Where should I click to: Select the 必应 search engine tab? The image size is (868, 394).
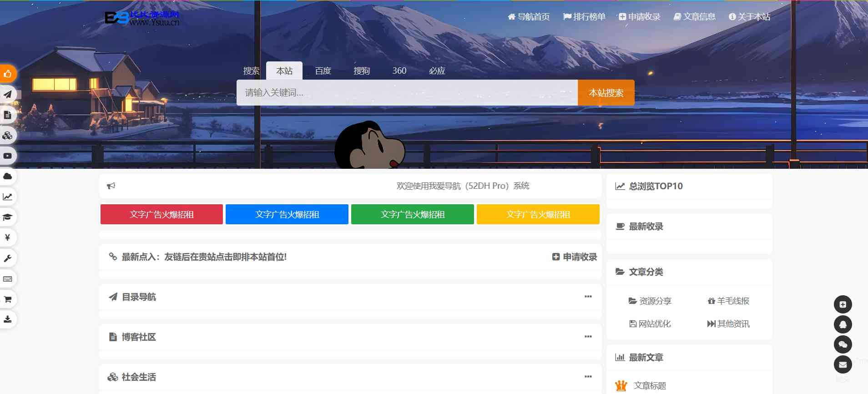pos(437,71)
